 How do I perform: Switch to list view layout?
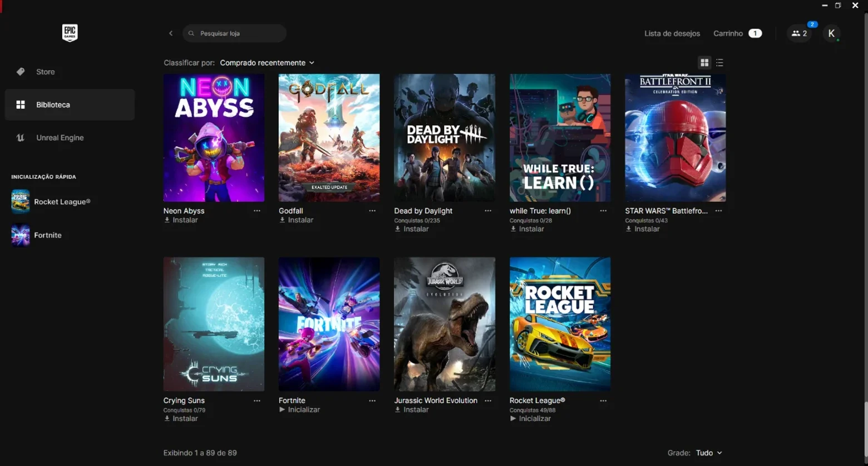tap(719, 63)
